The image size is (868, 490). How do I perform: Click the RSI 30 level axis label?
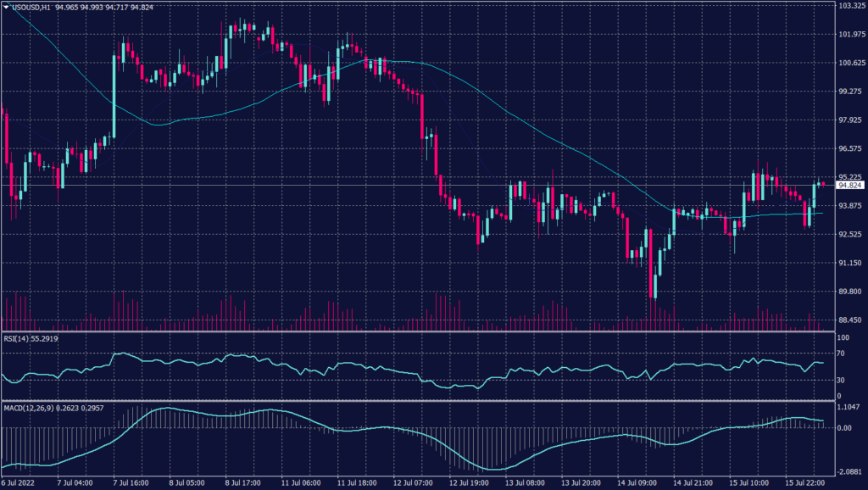(841, 381)
